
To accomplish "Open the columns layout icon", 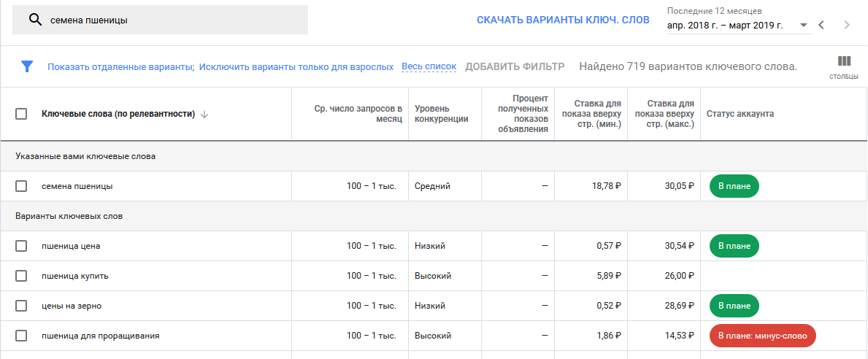I will pyautogui.click(x=844, y=62).
